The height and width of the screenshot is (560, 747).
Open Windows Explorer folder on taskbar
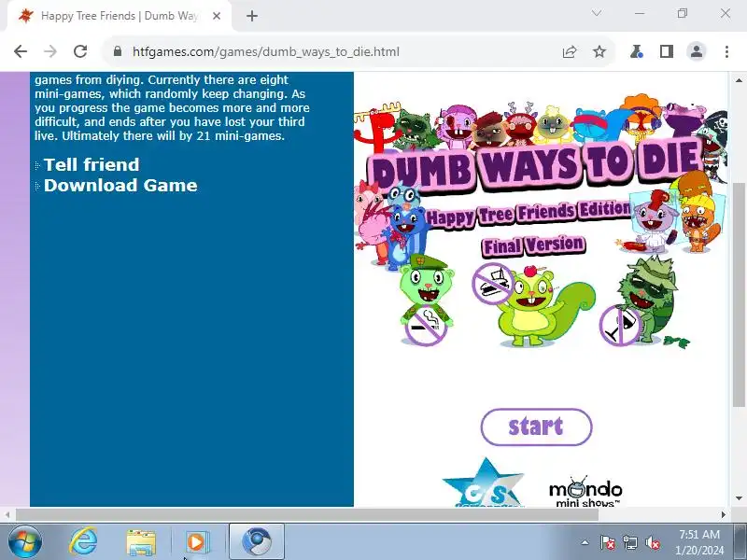[x=141, y=542]
